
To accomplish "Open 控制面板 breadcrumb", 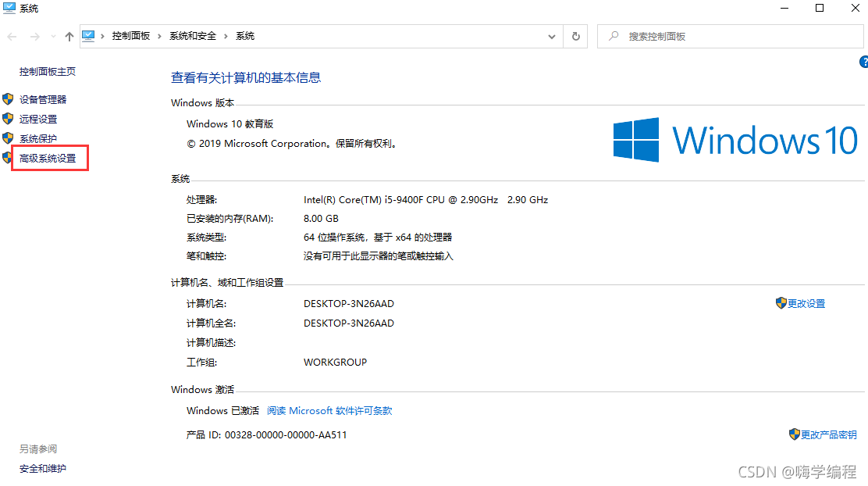I will coord(131,36).
